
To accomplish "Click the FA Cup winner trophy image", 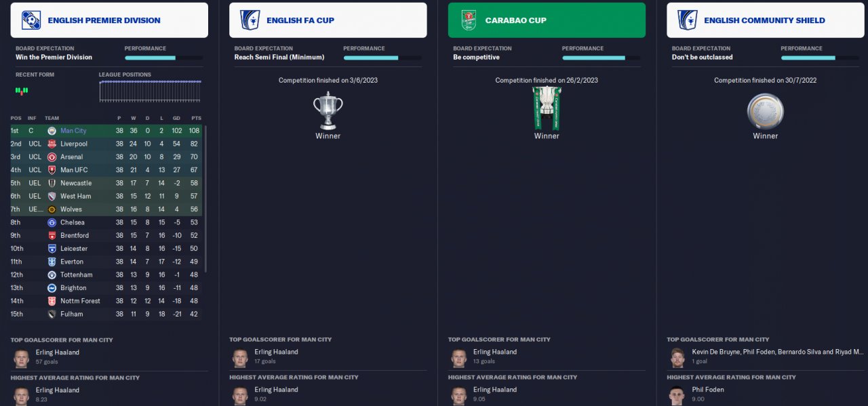I will point(328,110).
